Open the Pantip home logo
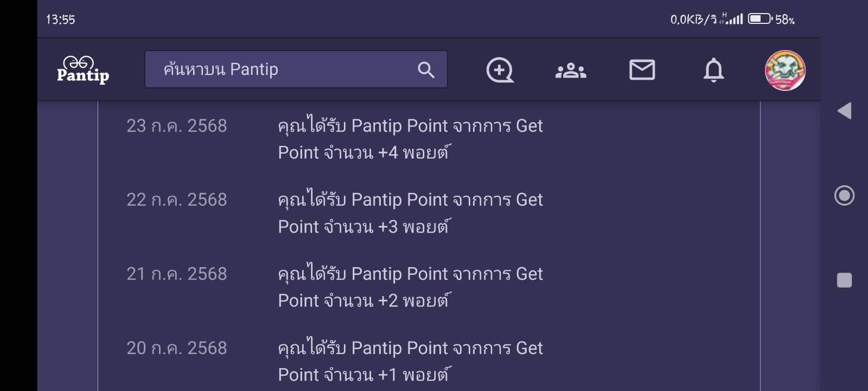The height and width of the screenshot is (391, 868). 83,70
